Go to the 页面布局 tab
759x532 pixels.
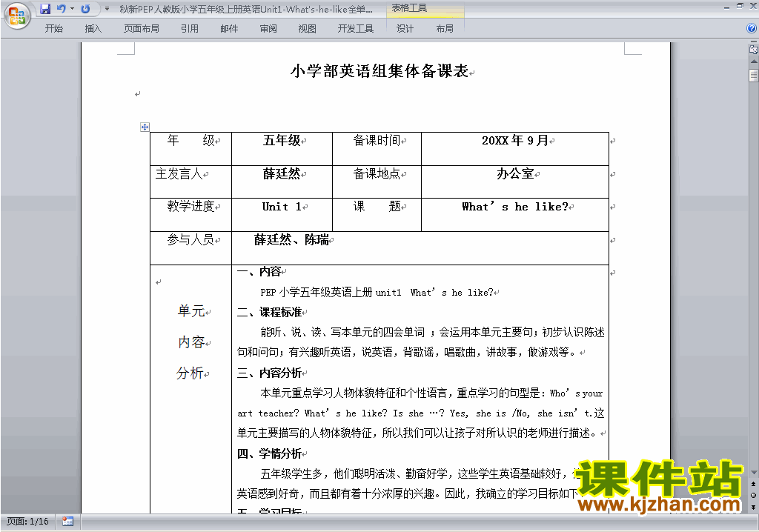coord(142,29)
